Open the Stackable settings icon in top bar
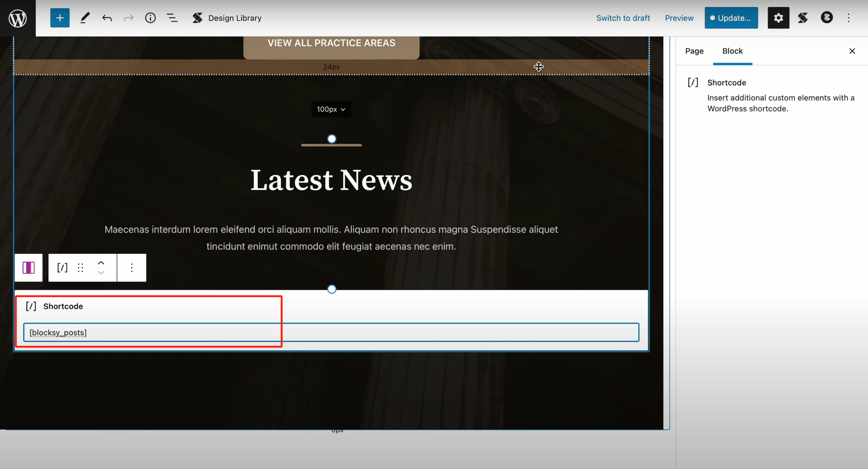The width and height of the screenshot is (868, 469). point(803,18)
